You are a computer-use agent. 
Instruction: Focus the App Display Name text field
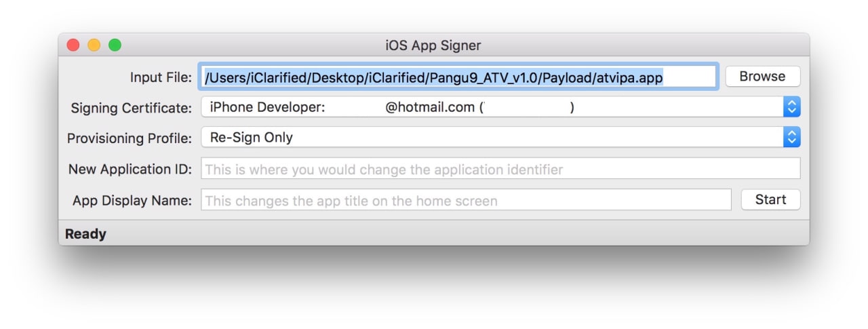pos(466,200)
